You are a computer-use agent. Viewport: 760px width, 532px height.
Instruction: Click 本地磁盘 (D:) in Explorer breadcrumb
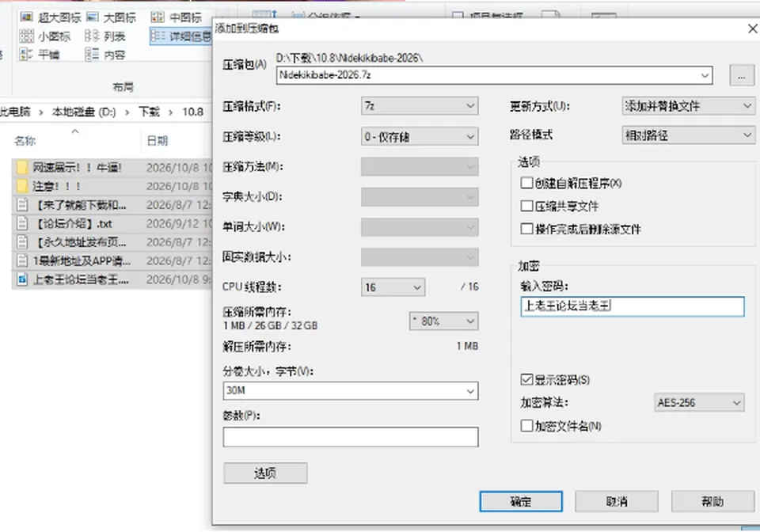coord(84,112)
